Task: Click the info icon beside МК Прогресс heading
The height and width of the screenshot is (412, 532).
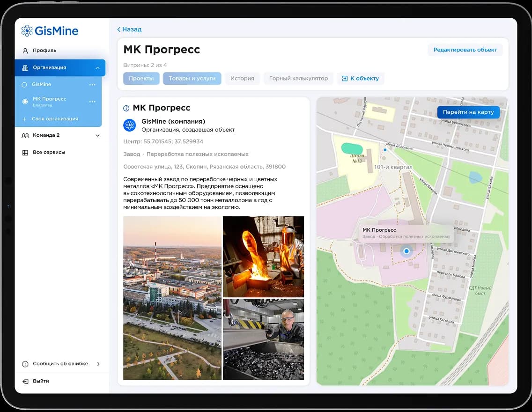Action: pos(126,108)
